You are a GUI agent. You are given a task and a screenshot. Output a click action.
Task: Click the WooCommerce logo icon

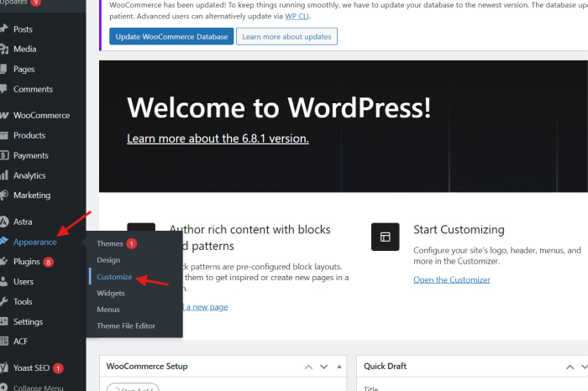[x=3, y=115]
